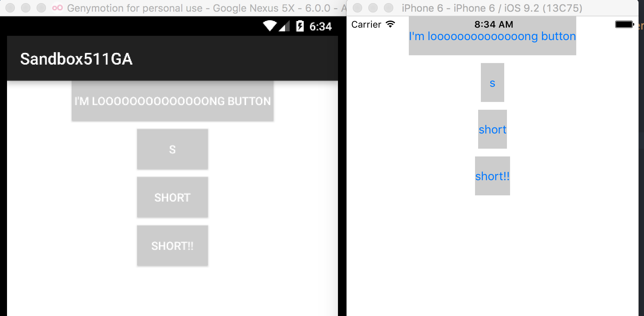This screenshot has height=316, width=644.
Task: Tap the iOS 'short!!' button
Action: click(492, 176)
